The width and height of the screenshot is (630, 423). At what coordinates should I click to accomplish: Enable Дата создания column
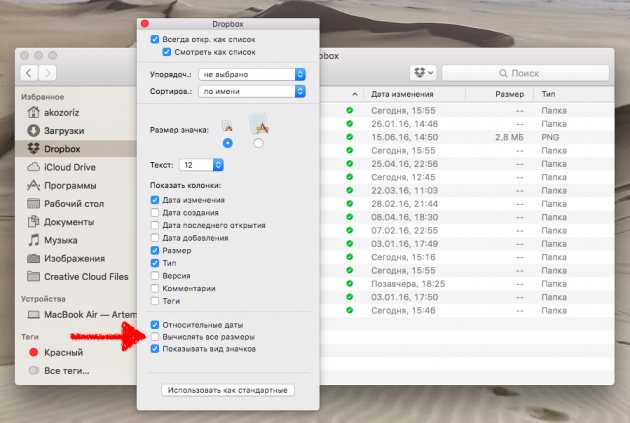155,213
